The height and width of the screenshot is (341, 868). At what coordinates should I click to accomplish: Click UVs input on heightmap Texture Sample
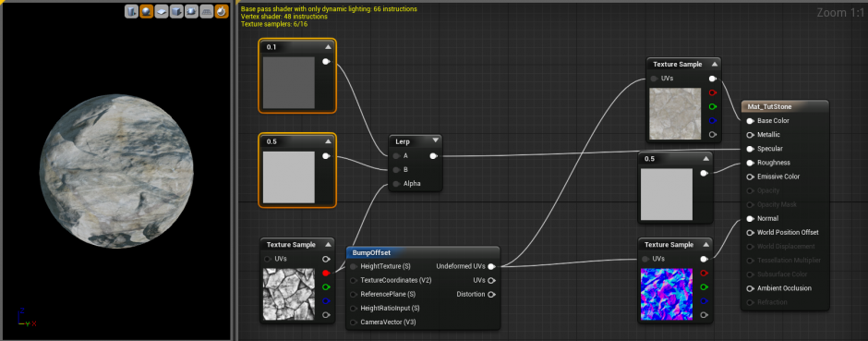(x=268, y=259)
